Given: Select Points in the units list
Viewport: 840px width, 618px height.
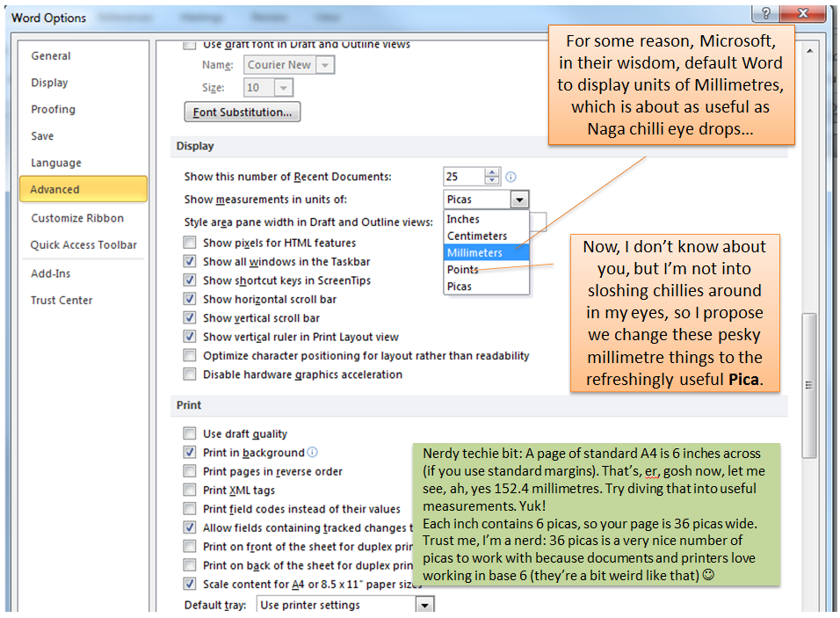Looking at the screenshot, I should click(x=463, y=269).
